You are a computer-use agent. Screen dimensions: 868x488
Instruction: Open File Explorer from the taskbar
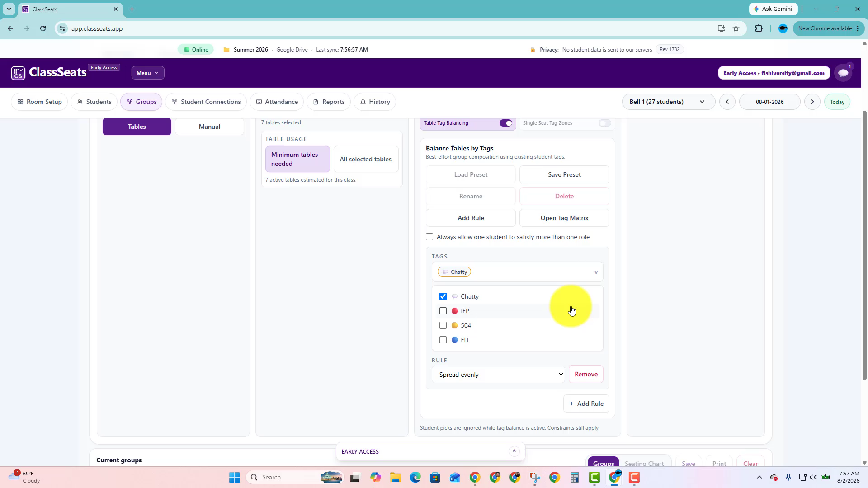click(x=396, y=477)
